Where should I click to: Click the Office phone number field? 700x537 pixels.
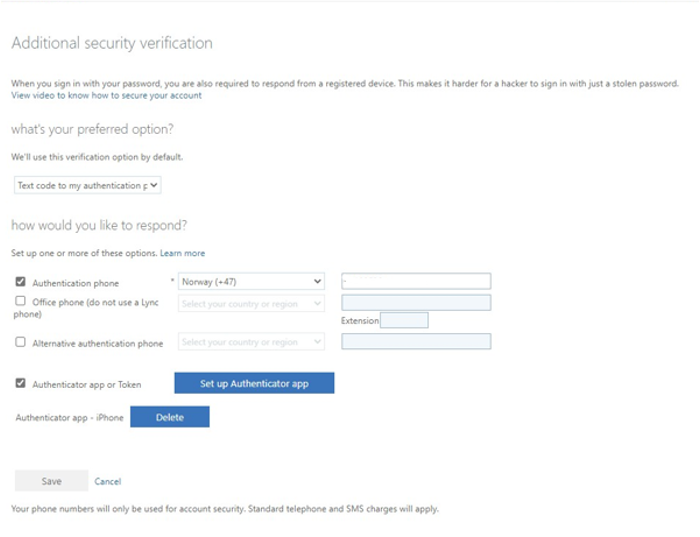coord(415,303)
